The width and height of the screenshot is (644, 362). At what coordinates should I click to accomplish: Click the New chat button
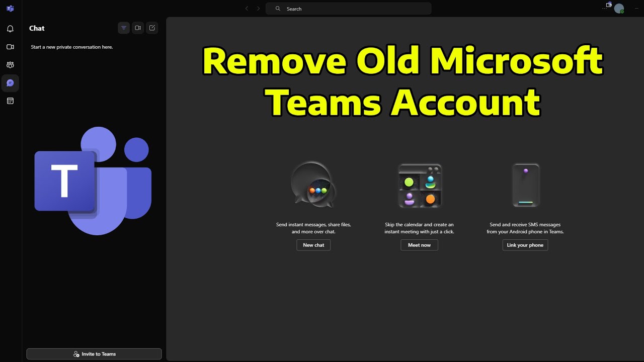click(x=313, y=245)
